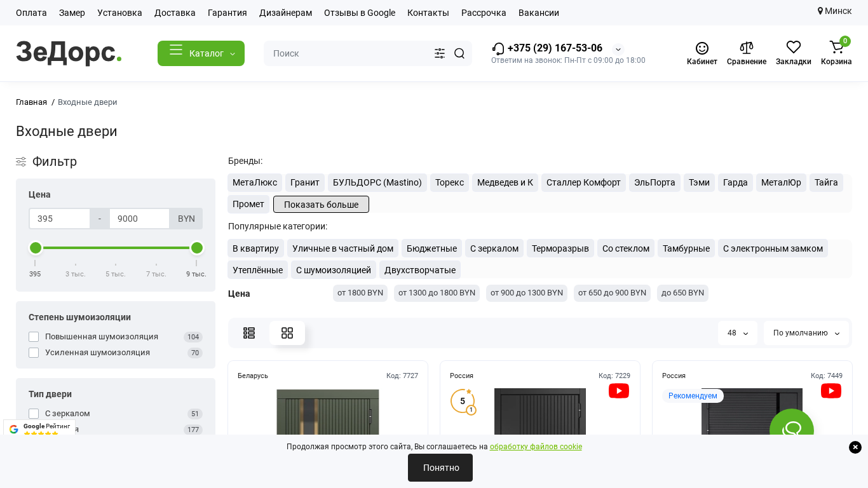
Task: Switch to grid view layout
Action: pos(287,333)
